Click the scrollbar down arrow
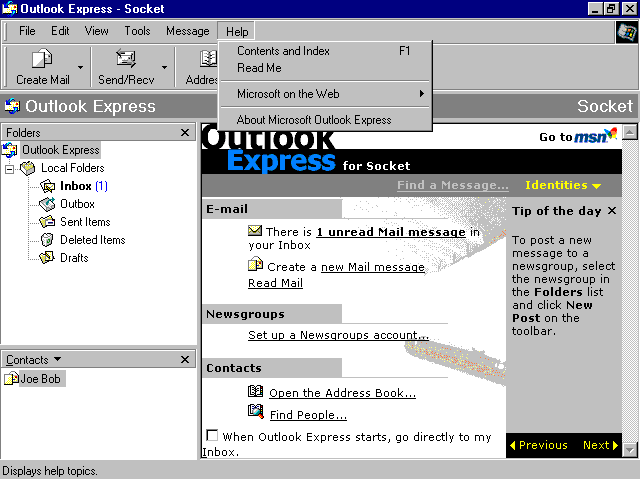 pyautogui.click(x=630, y=451)
